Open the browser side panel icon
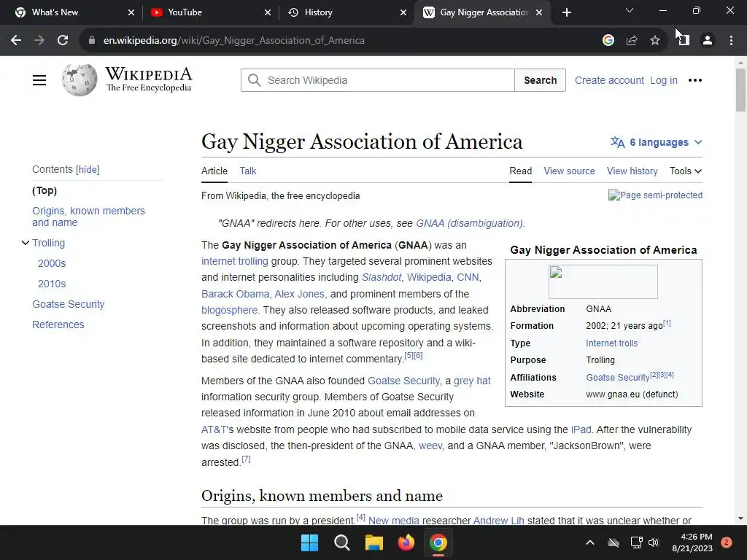The width and height of the screenshot is (747, 560). point(684,41)
